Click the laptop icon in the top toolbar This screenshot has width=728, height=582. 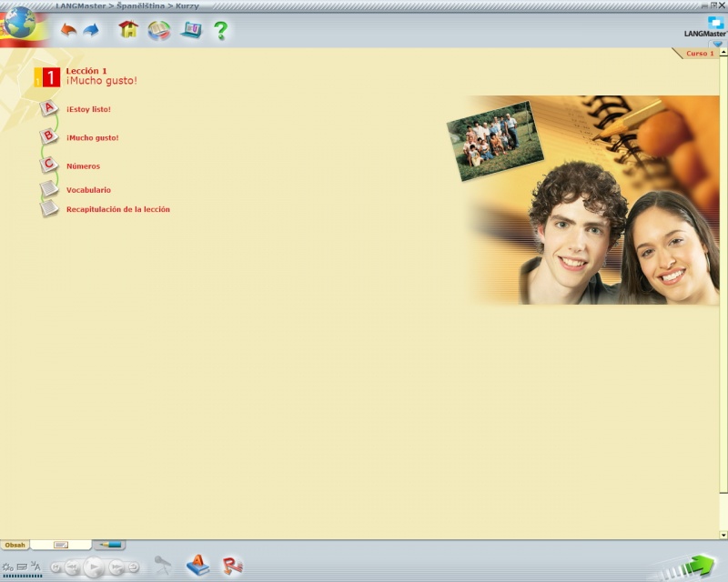tap(191, 30)
